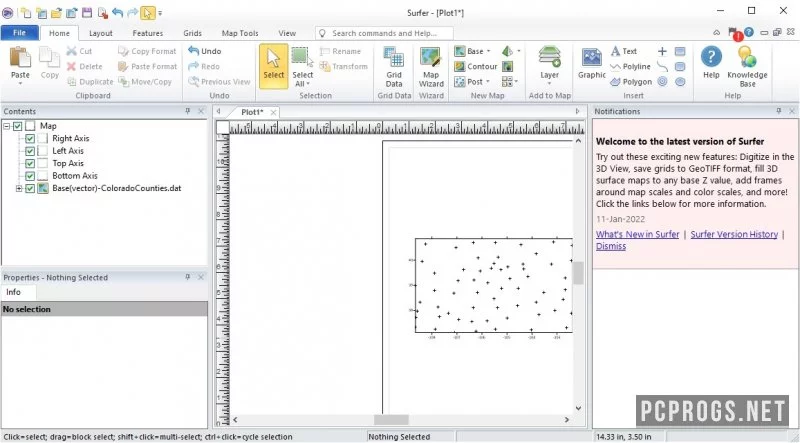Screen dimensions: 800x443
Task: Open the Layer dropdown in Add to Map
Action: [549, 83]
